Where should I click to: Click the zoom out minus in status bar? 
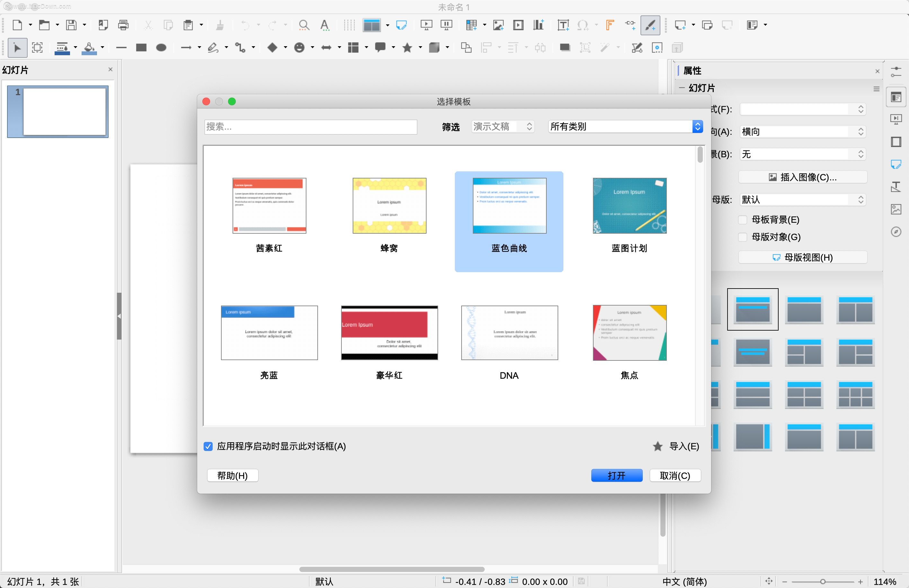coord(784,582)
